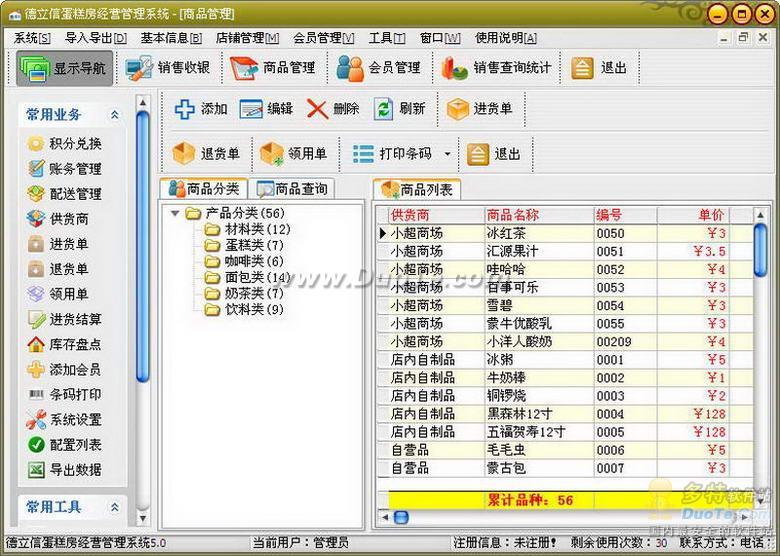Open 领用单 in the sidebar

58,294
